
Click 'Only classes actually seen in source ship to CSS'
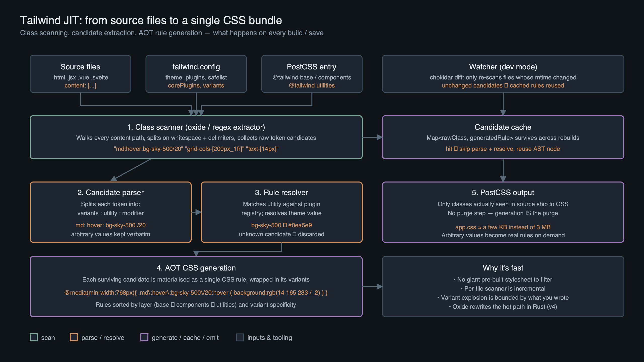pyautogui.click(x=503, y=204)
